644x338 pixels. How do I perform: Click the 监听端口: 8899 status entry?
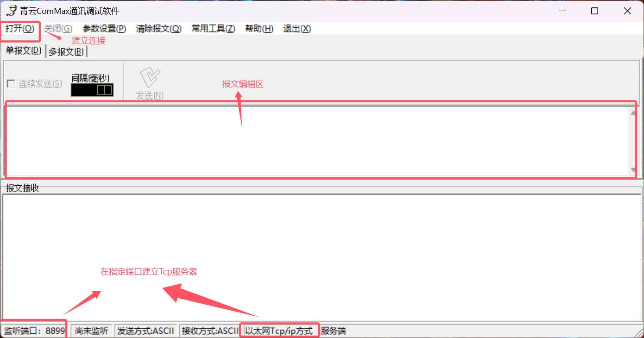pos(34,331)
